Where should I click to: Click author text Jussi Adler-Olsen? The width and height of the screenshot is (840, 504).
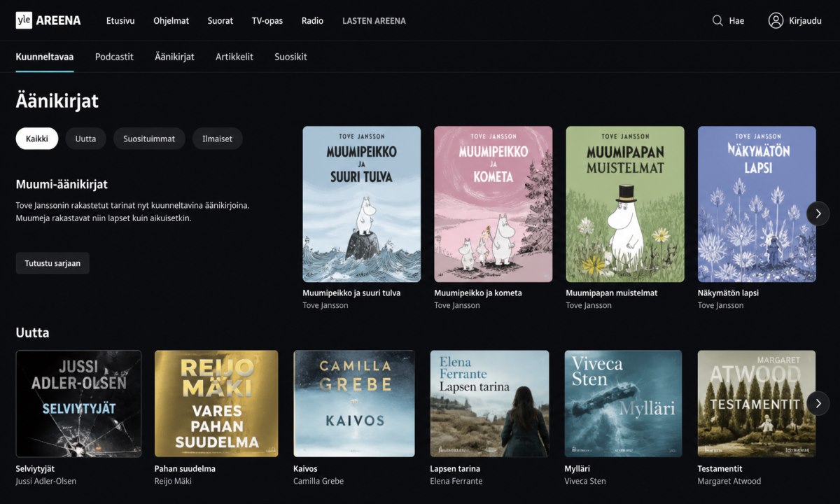pos(46,481)
